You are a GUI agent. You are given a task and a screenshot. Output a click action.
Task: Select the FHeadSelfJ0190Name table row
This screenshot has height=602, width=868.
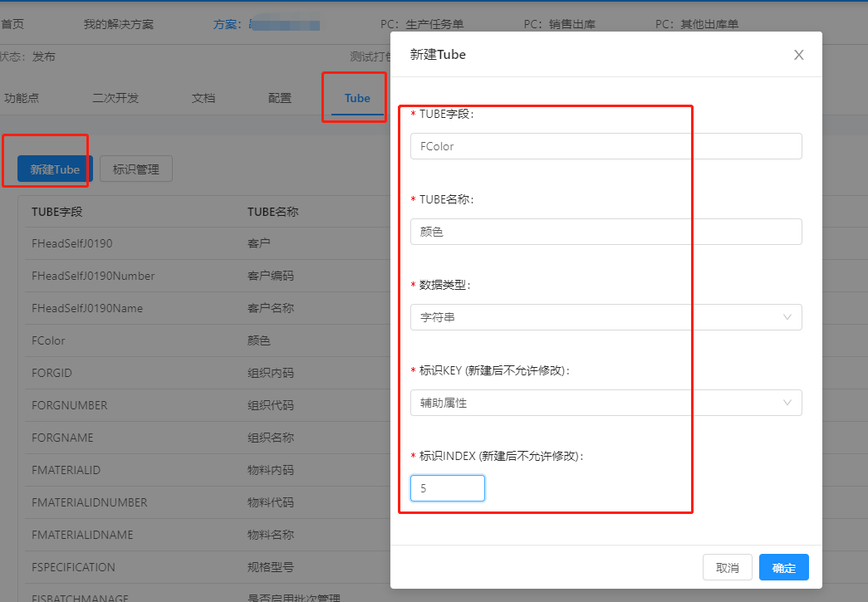click(x=208, y=308)
